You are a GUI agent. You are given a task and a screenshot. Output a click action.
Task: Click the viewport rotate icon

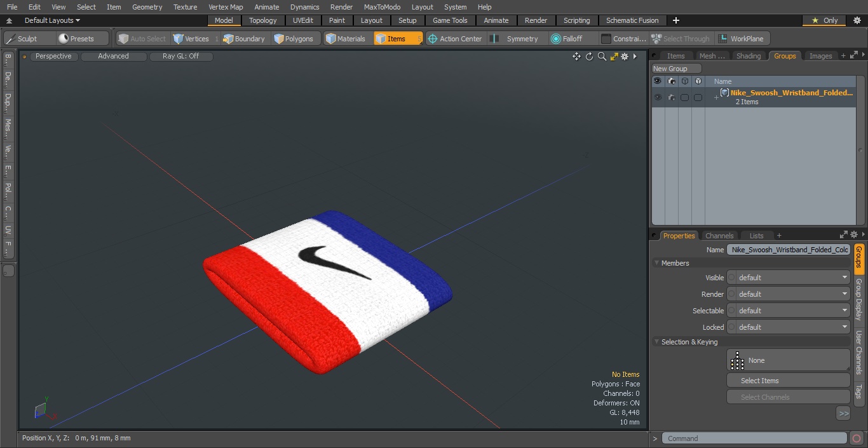589,57
